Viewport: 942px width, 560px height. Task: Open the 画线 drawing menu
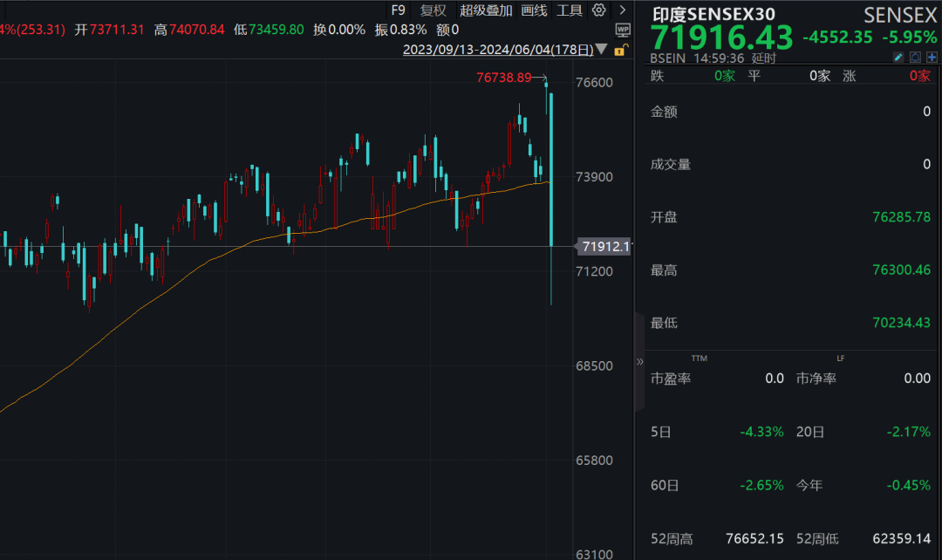coord(534,10)
